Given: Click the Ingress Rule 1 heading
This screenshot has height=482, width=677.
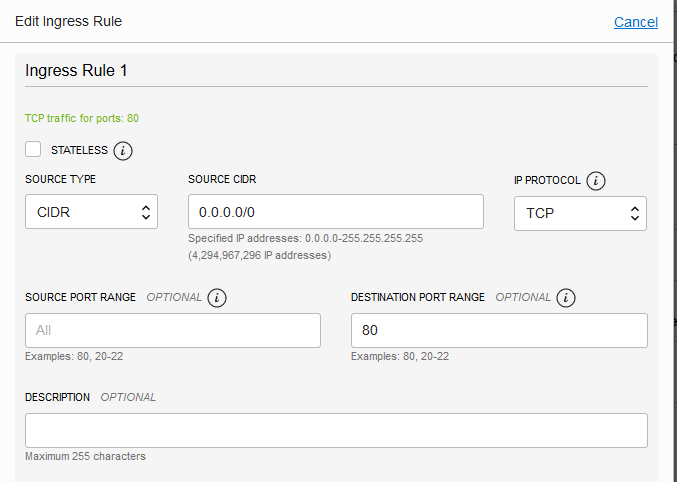Looking at the screenshot, I should 76,70.
